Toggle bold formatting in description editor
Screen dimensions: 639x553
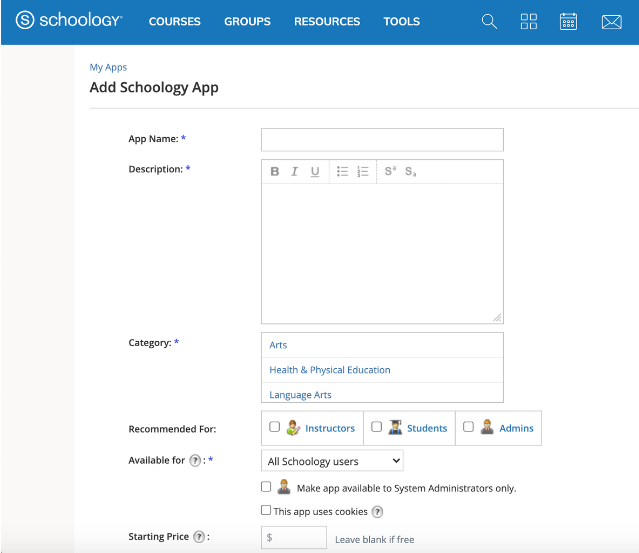click(275, 172)
